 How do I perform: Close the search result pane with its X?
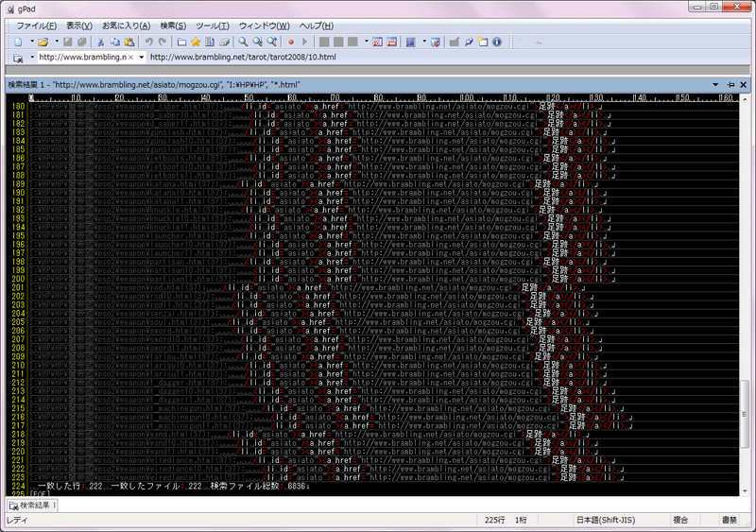744,85
